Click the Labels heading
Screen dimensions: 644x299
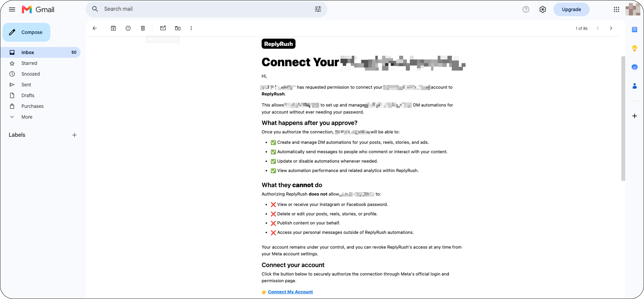(x=17, y=135)
